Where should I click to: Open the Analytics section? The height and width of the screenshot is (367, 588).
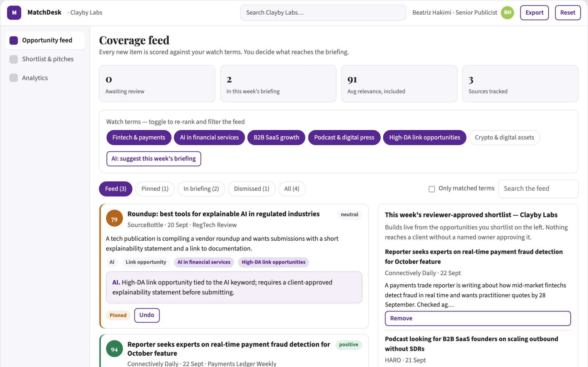tap(45, 78)
